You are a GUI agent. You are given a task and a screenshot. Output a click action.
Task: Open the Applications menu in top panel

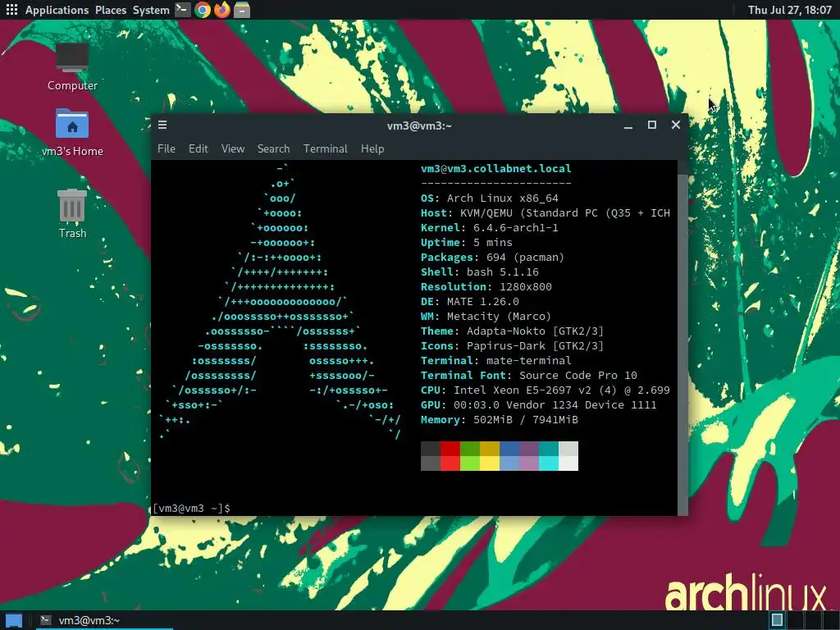pyautogui.click(x=57, y=10)
